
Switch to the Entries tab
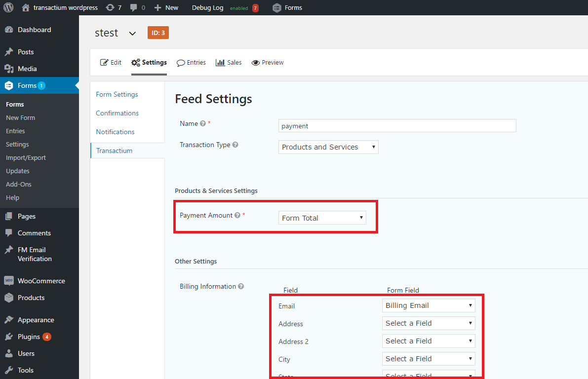191,63
